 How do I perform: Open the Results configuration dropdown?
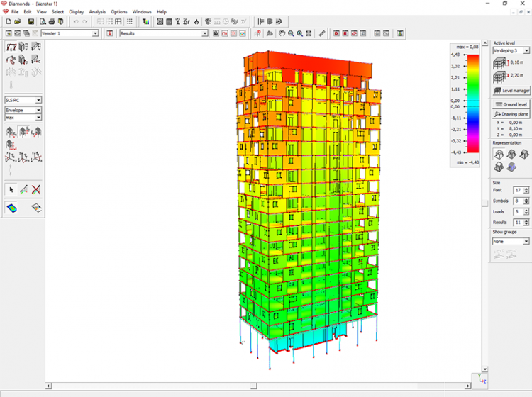click(x=205, y=33)
